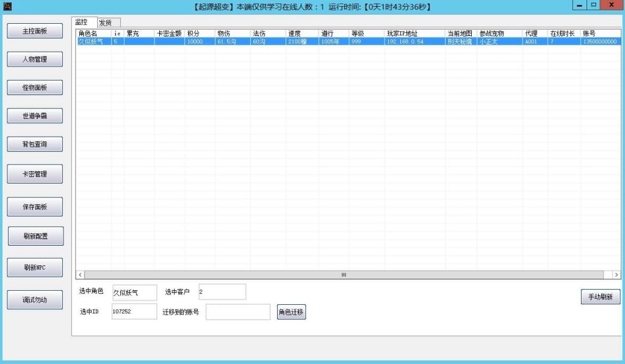Open the 发货 tab
Viewport: 625px width, 364px height.
point(106,23)
